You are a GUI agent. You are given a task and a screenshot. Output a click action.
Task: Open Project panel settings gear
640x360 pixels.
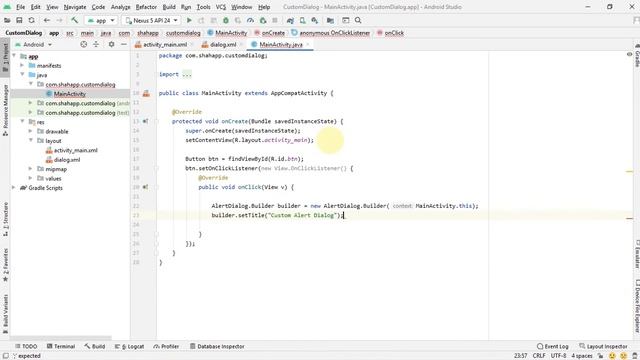(x=111, y=44)
